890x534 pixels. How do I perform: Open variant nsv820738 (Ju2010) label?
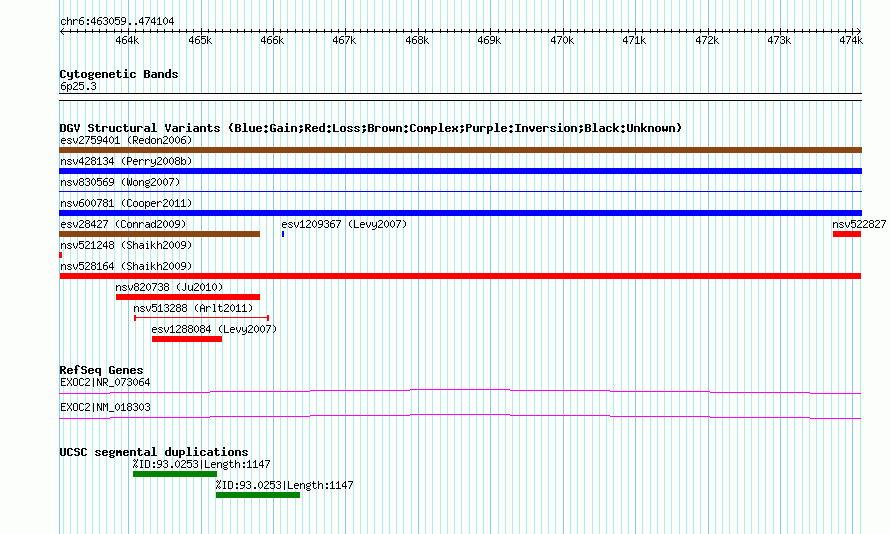169,287
